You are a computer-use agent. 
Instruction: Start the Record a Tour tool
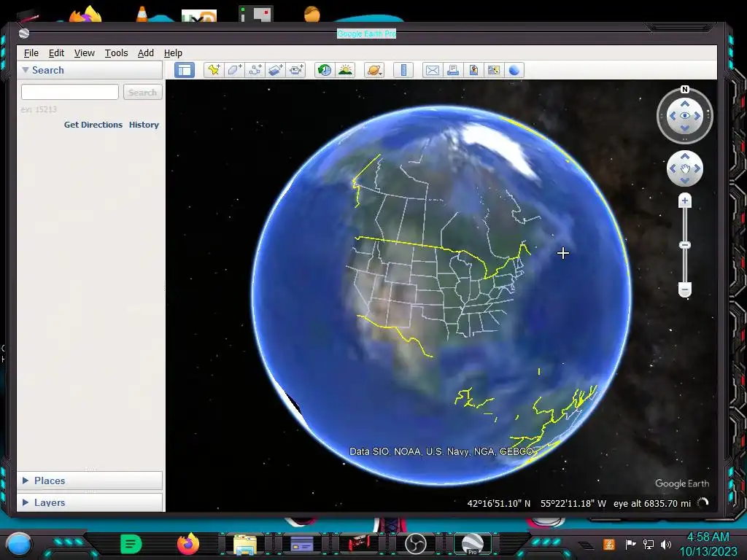pos(296,71)
